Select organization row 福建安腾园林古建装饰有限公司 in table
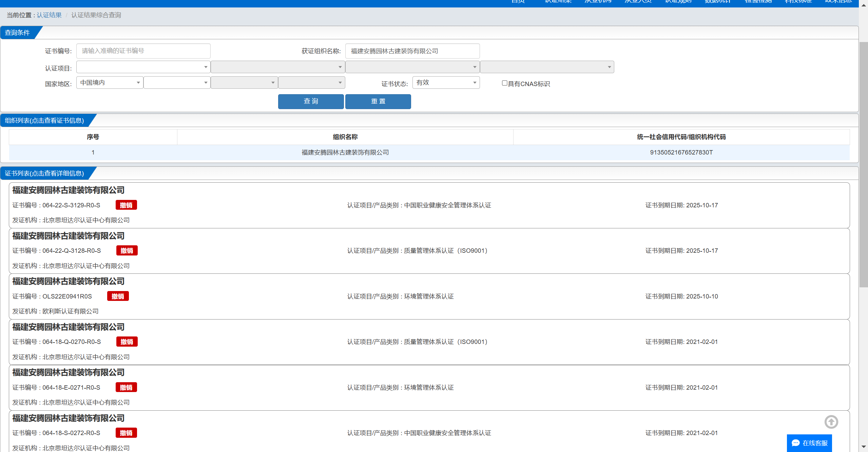Viewport: 868px width, 452px height. (x=345, y=152)
